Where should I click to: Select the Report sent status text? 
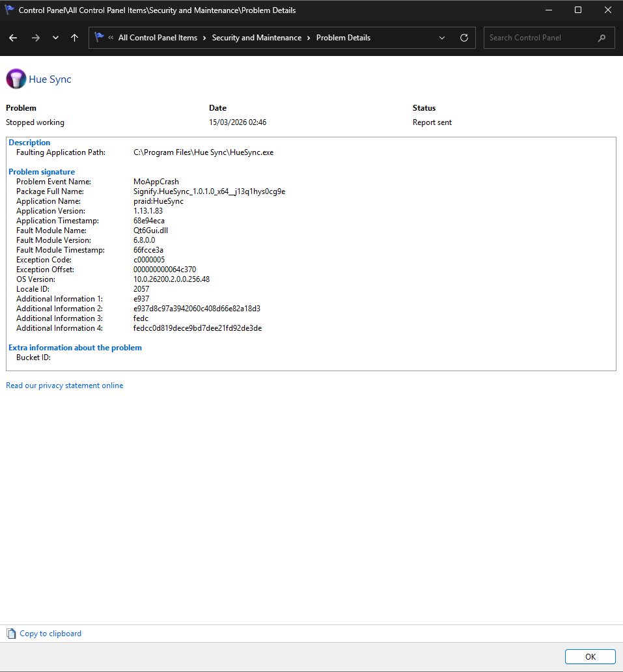point(432,122)
